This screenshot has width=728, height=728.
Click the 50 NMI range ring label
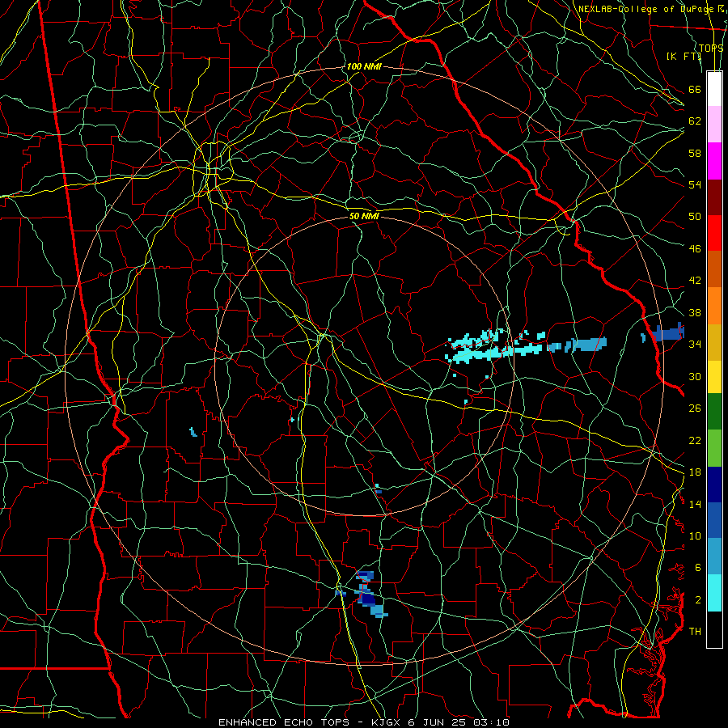[x=364, y=216]
